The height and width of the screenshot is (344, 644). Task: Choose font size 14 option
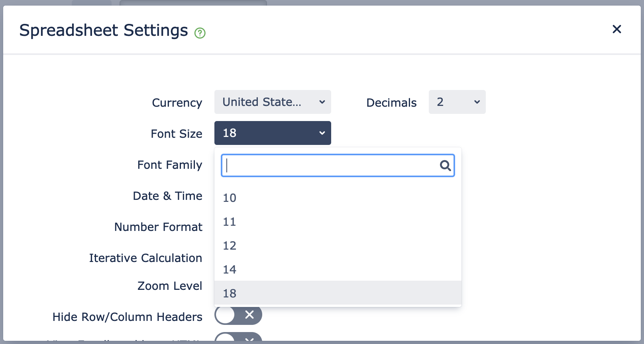coord(338,269)
